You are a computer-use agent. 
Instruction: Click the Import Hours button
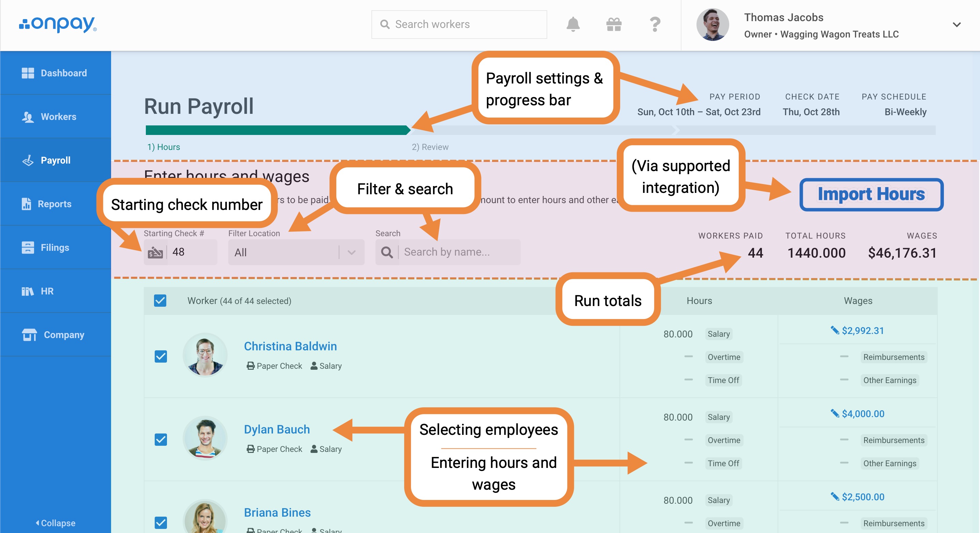[871, 194]
